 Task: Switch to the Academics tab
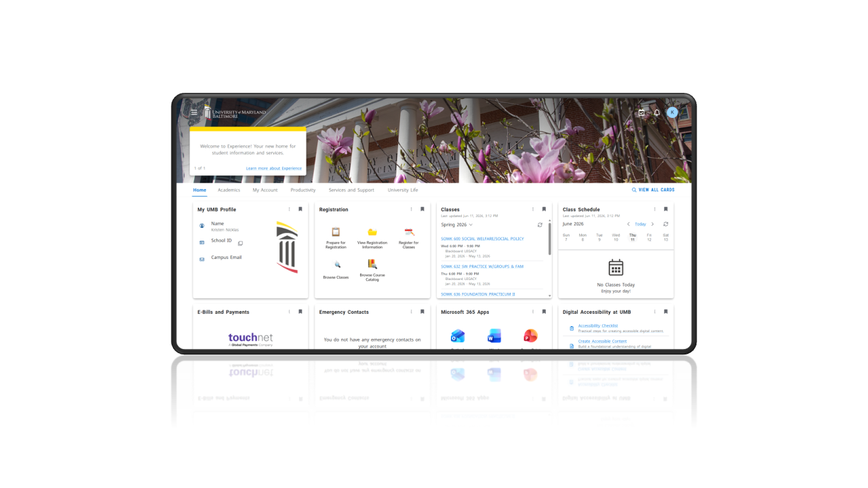(229, 190)
